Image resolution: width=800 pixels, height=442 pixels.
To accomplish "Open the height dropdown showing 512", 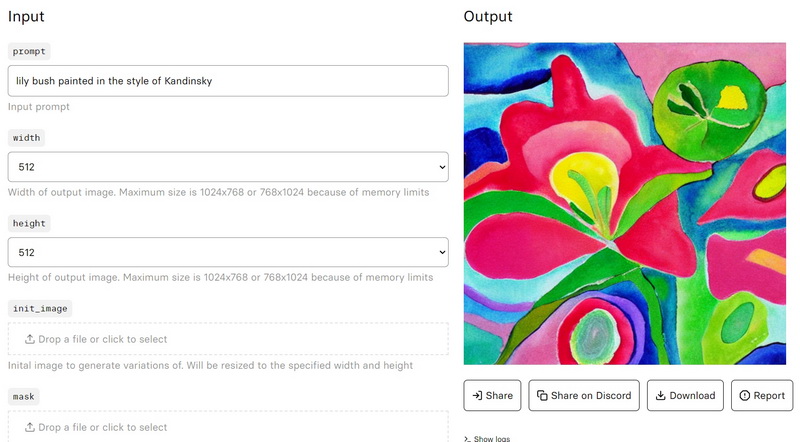I will 228,252.
